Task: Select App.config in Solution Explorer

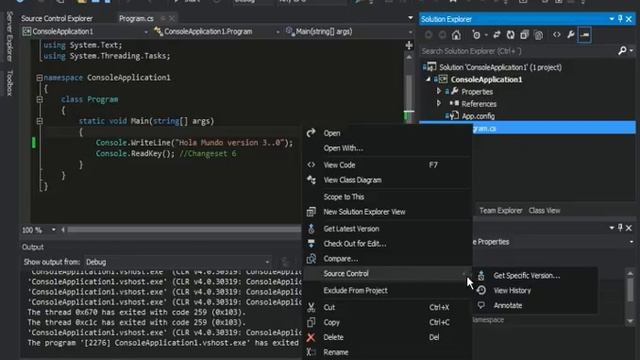Action: point(478,116)
